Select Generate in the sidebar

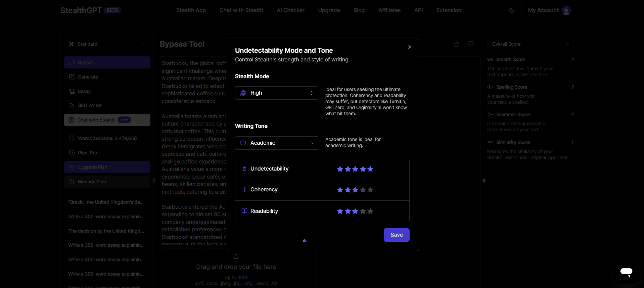coord(88,77)
